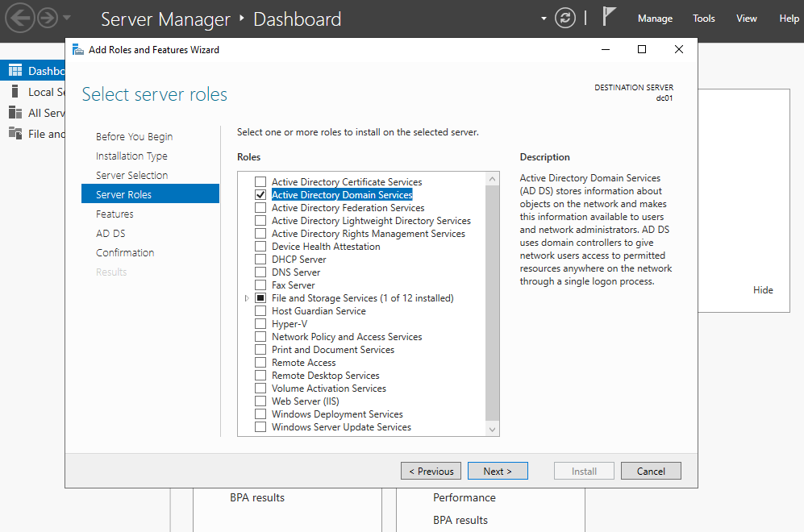Click the Local Server icon in sidebar
The width and height of the screenshot is (804, 532).
(x=15, y=92)
